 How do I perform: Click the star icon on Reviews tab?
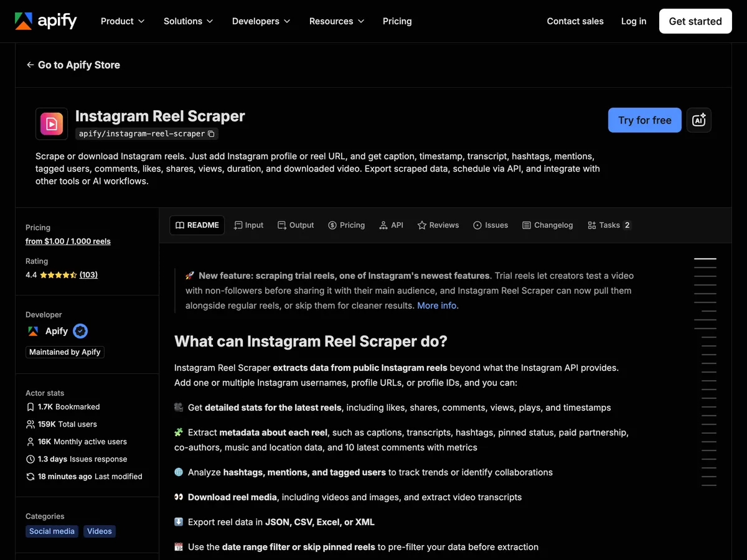pos(422,225)
